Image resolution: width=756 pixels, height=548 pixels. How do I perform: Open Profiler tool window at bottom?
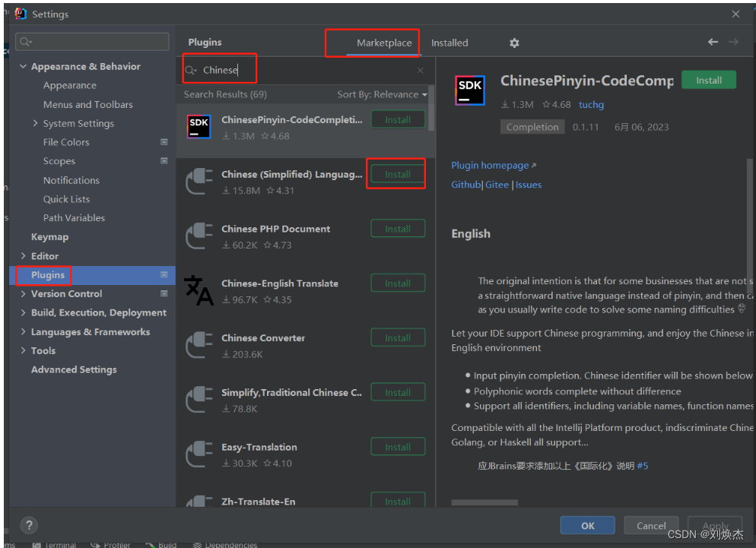(110, 545)
